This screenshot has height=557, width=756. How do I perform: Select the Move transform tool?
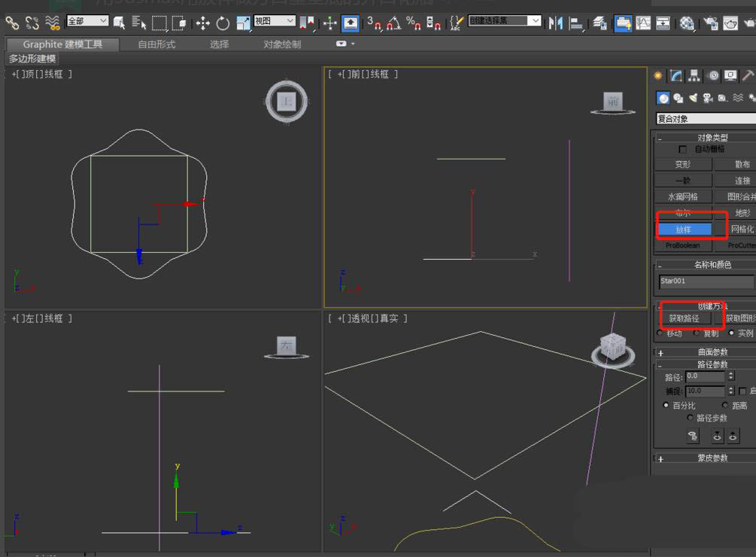pyautogui.click(x=203, y=23)
